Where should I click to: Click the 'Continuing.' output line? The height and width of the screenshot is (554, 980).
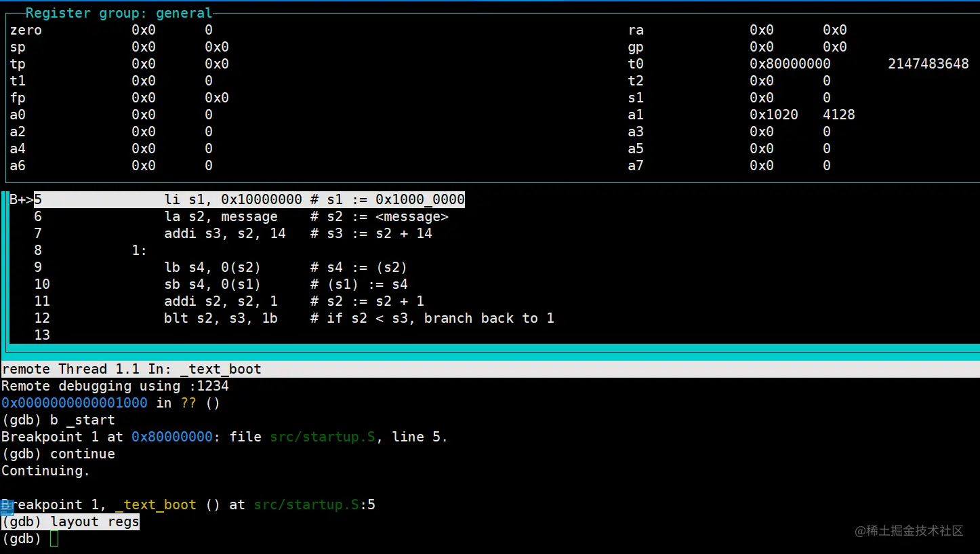coord(46,471)
